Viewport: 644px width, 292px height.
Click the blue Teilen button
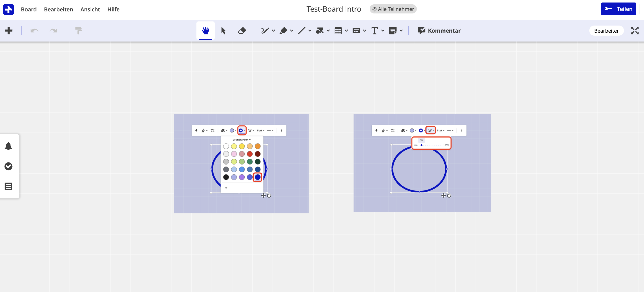[618, 9]
